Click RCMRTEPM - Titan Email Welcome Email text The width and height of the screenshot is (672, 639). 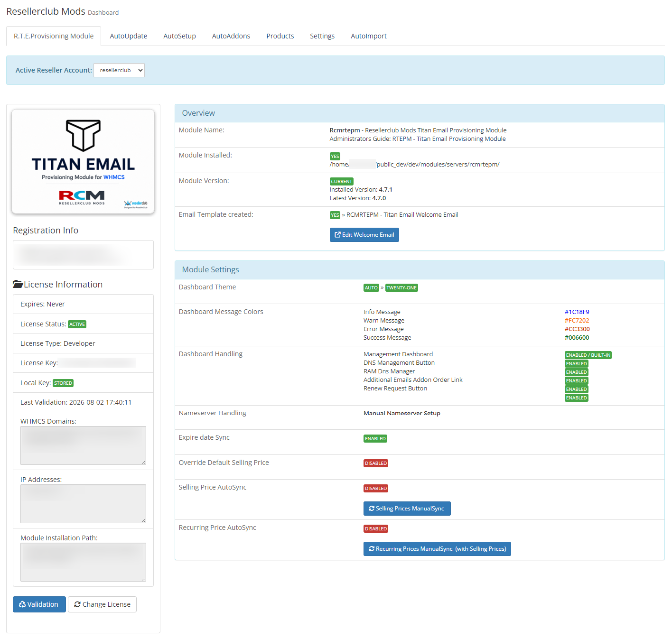402,215
